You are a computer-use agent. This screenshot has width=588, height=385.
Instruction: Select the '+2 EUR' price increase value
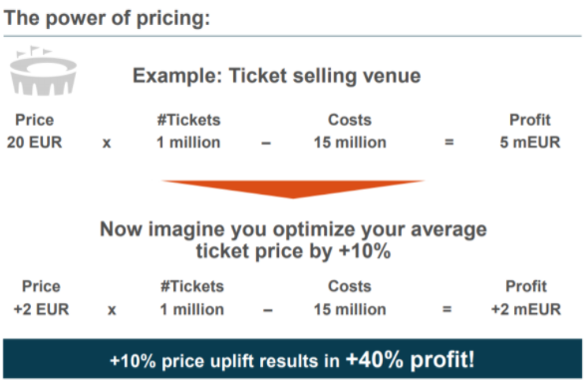coord(41,309)
